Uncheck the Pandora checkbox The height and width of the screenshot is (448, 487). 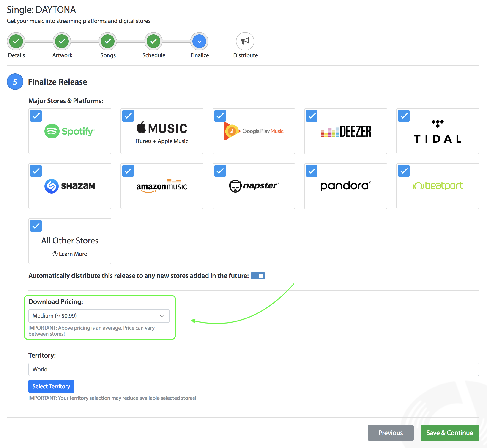pos(312,171)
